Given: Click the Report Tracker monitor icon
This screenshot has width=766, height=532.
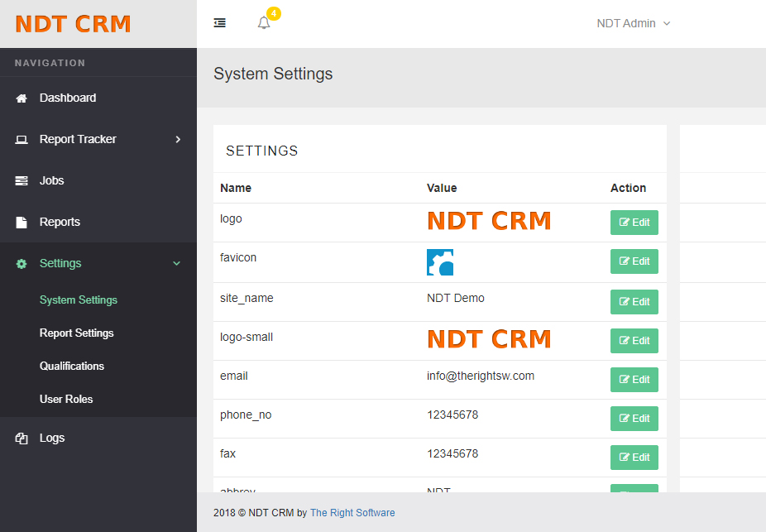Looking at the screenshot, I should point(21,138).
